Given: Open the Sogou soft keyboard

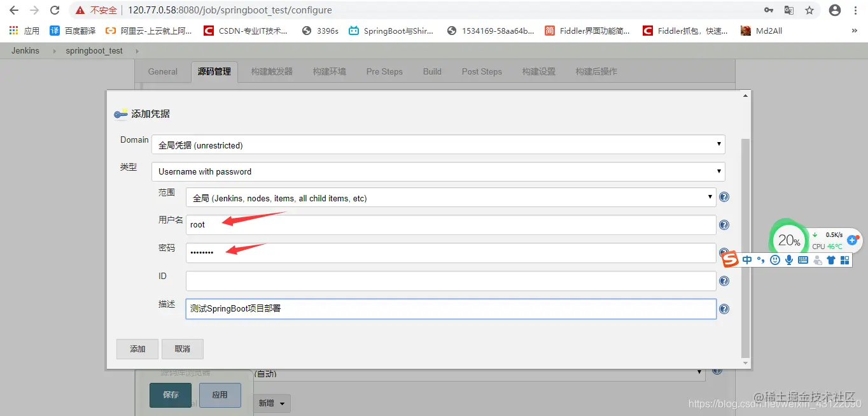Looking at the screenshot, I should [803, 260].
